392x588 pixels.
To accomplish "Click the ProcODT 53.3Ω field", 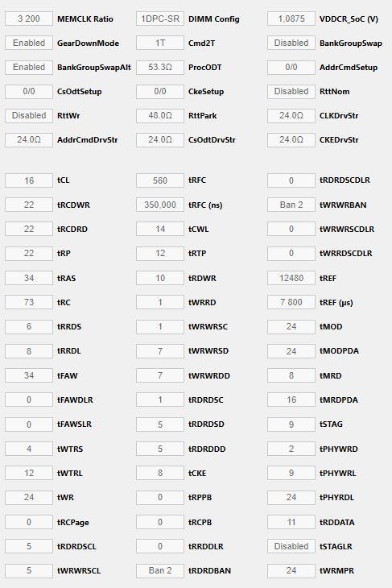I will (160, 67).
